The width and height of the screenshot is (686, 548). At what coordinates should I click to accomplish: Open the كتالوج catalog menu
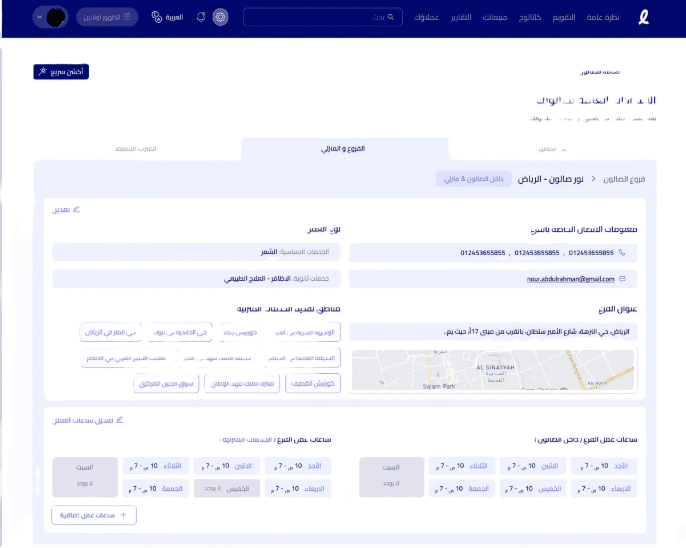530,17
